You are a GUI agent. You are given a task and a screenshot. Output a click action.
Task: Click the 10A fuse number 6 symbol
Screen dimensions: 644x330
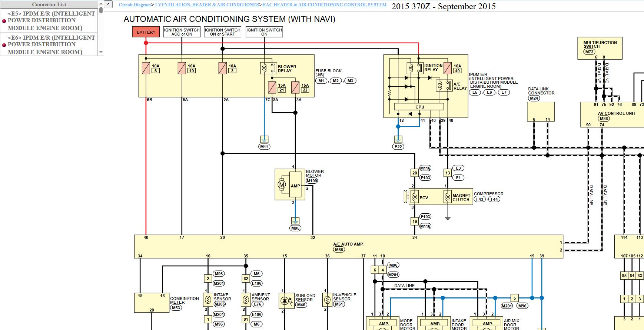click(x=146, y=68)
